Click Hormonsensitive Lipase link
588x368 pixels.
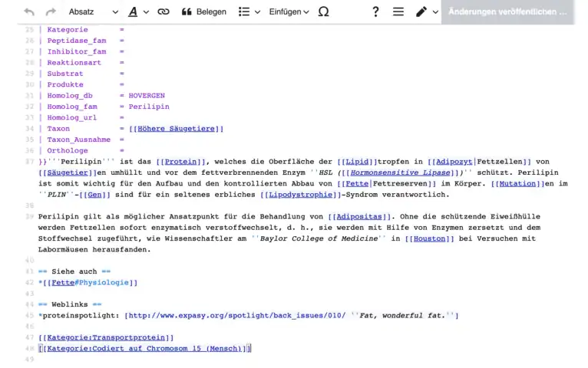[400, 172]
